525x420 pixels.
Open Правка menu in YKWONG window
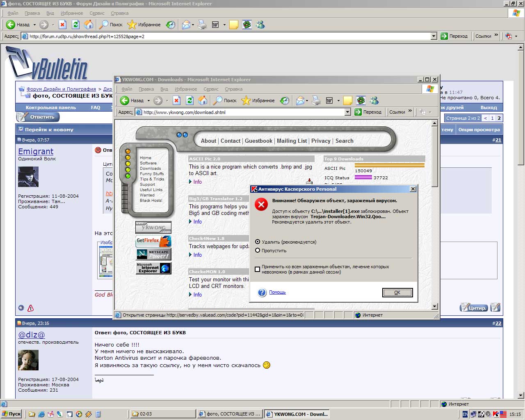146,89
